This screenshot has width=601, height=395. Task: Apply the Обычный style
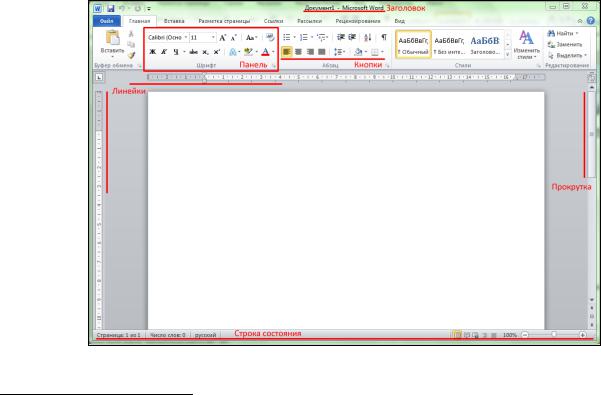[413, 44]
